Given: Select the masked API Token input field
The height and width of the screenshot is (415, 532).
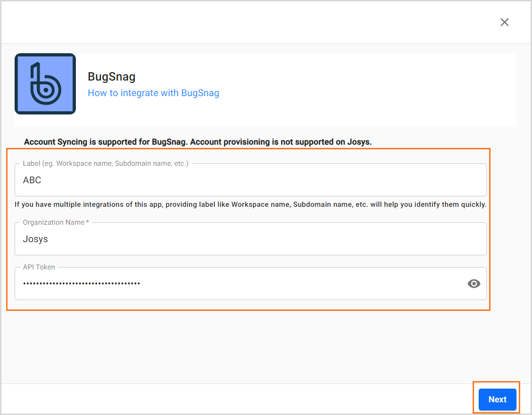Looking at the screenshot, I should [250, 284].
